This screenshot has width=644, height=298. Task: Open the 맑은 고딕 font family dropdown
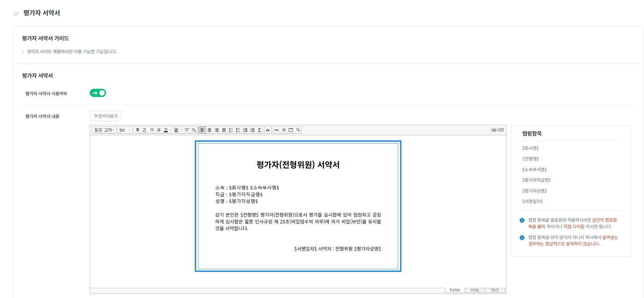click(104, 130)
